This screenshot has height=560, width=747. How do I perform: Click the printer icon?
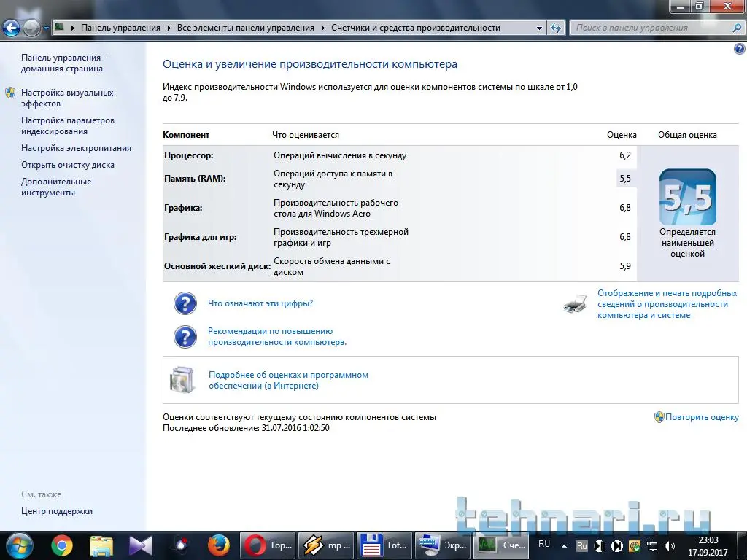574,304
